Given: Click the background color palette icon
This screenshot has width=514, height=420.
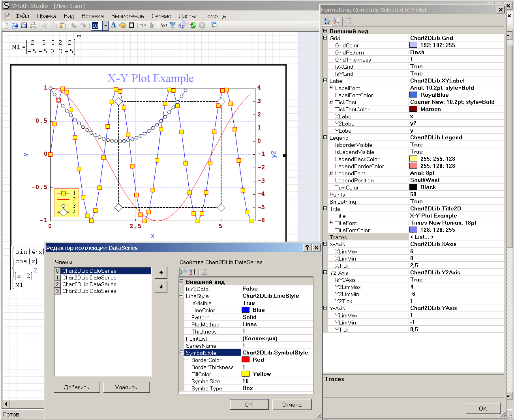Looking at the screenshot, I should pyautogui.click(x=122, y=25).
